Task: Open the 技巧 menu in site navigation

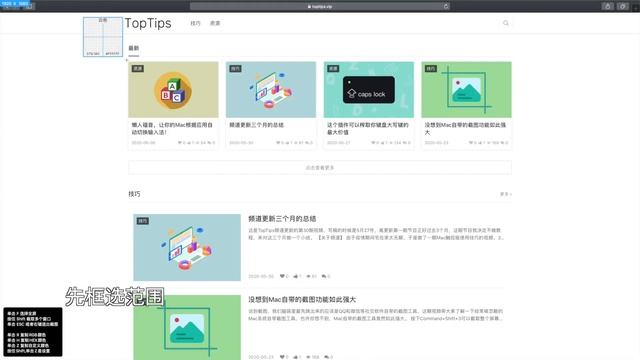Action: (196, 23)
